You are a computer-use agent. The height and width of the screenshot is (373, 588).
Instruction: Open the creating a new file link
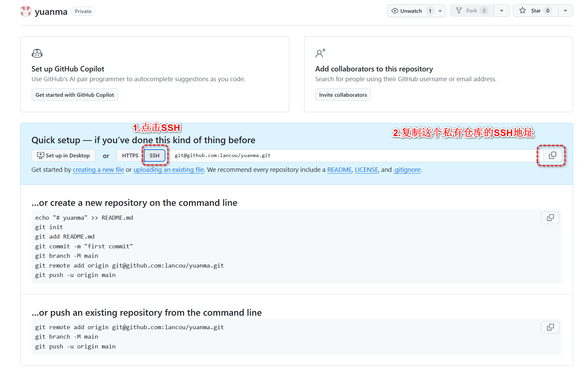tap(98, 169)
